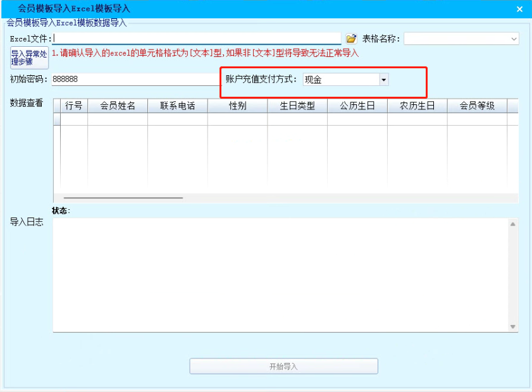Click the import log scroll down arrow
Screen dimensions: 532x392
tap(512, 326)
